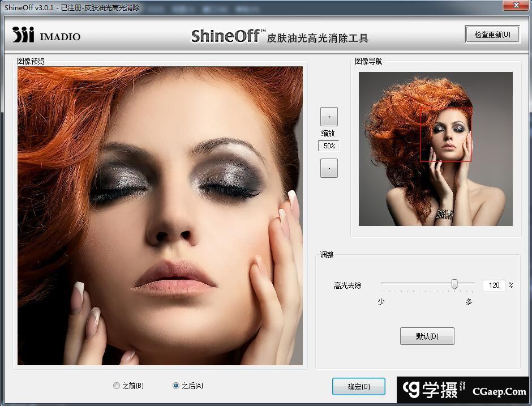Focus the 120 percent value field
This screenshot has height=406, width=532.
point(494,285)
